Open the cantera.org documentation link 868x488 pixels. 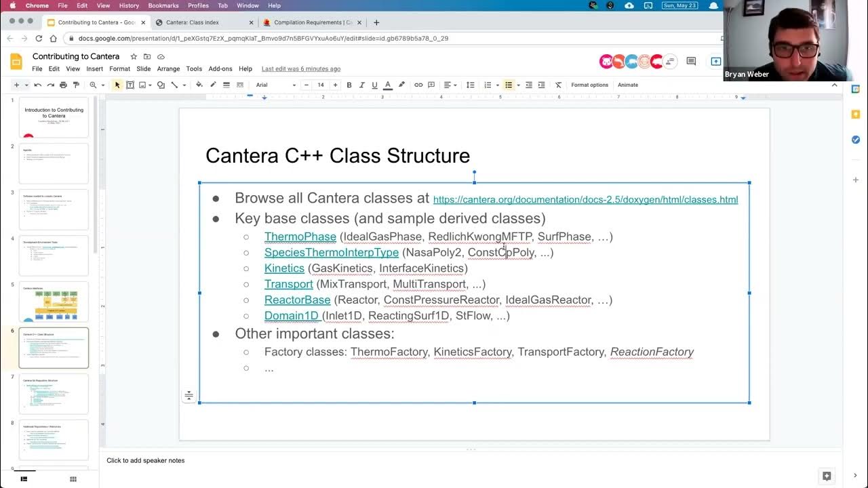click(585, 199)
